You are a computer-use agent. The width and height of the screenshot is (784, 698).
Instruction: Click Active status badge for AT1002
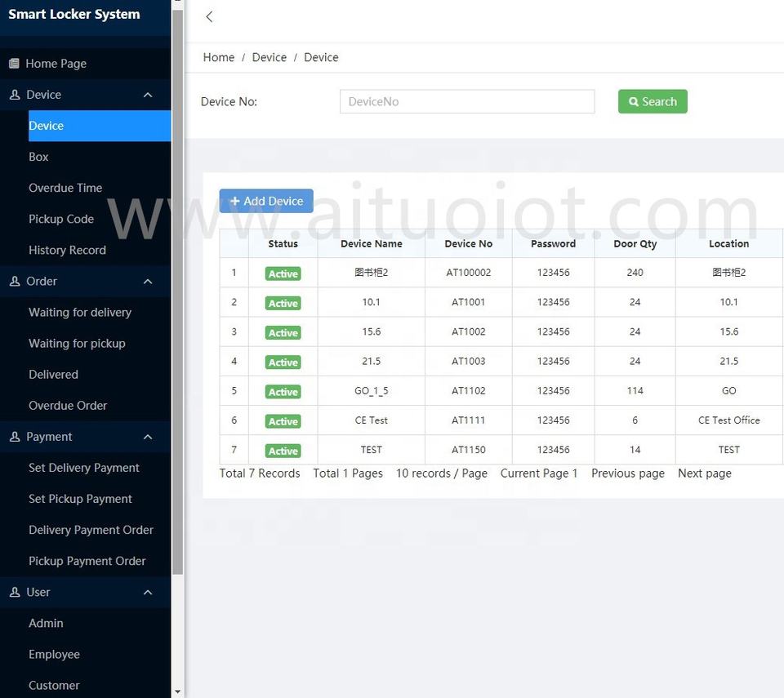tap(283, 332)
